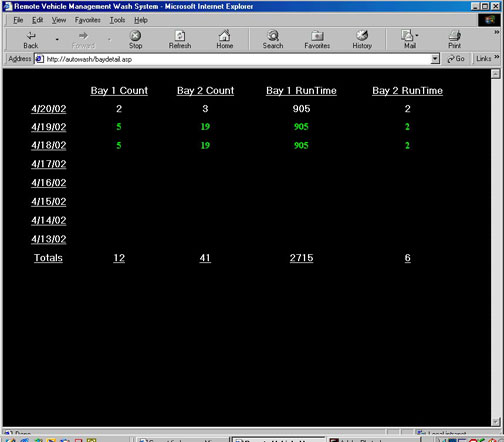504x442 pixels.
Task: Open the Tools menu
Action: (x=117, y=20)
